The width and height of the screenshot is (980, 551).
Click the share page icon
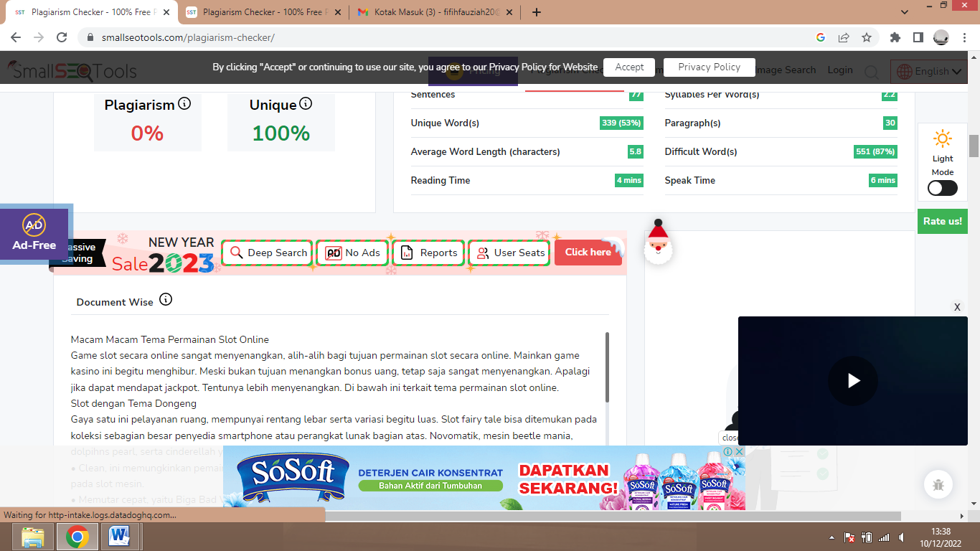point(844,37)
